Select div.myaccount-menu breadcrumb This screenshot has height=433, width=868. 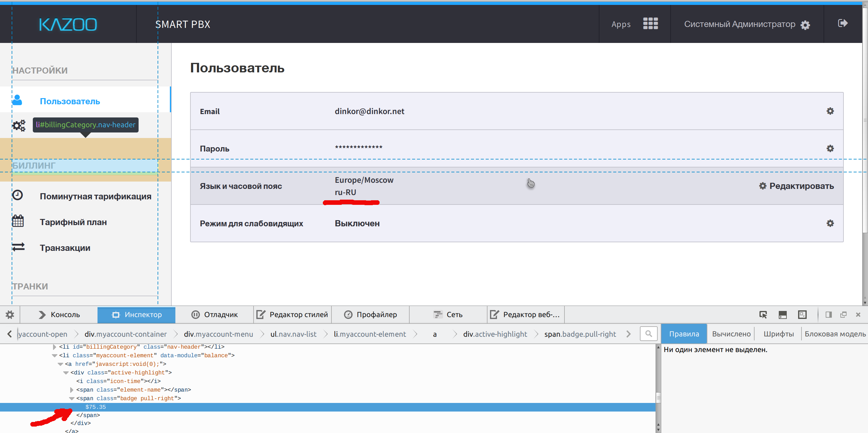[218, 334]
